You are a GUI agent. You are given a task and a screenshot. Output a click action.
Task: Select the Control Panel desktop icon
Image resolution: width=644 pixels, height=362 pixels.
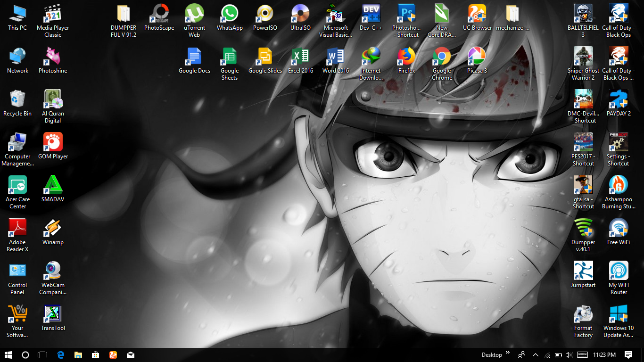pyautogui.click(x=17, y=271)
